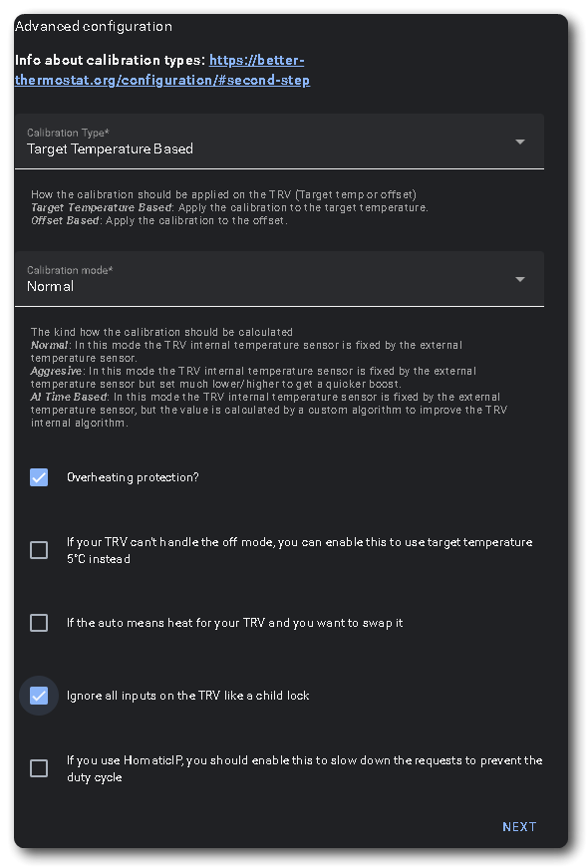Click the auto means heat swap label
The height and width of the screenshot is (868, 588).
[x=235, y=623]
